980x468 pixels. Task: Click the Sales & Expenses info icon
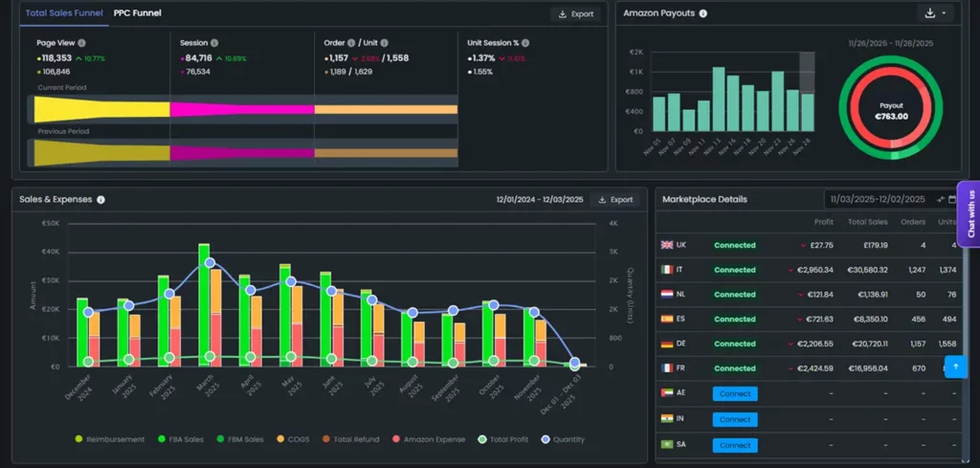coord(100,200)
